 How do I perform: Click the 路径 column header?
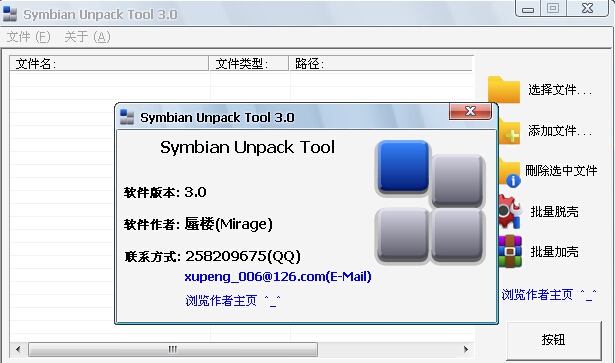tap(381, 64)
